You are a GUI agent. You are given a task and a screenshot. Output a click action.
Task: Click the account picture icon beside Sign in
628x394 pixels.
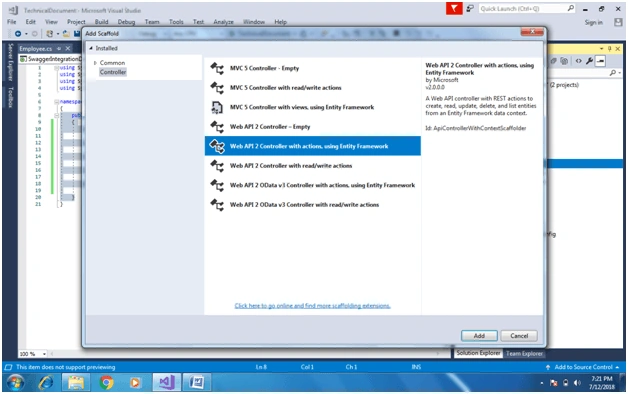coord(618,22)
